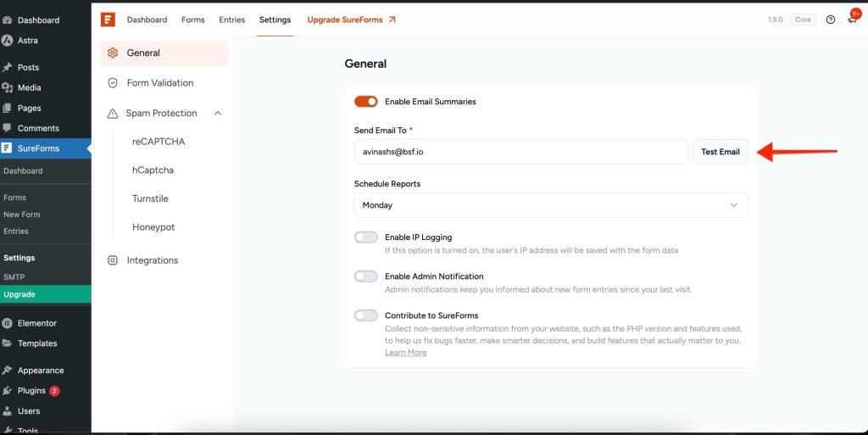Click the Templates folder icon
868x435 pixels.
coord(7,343)
